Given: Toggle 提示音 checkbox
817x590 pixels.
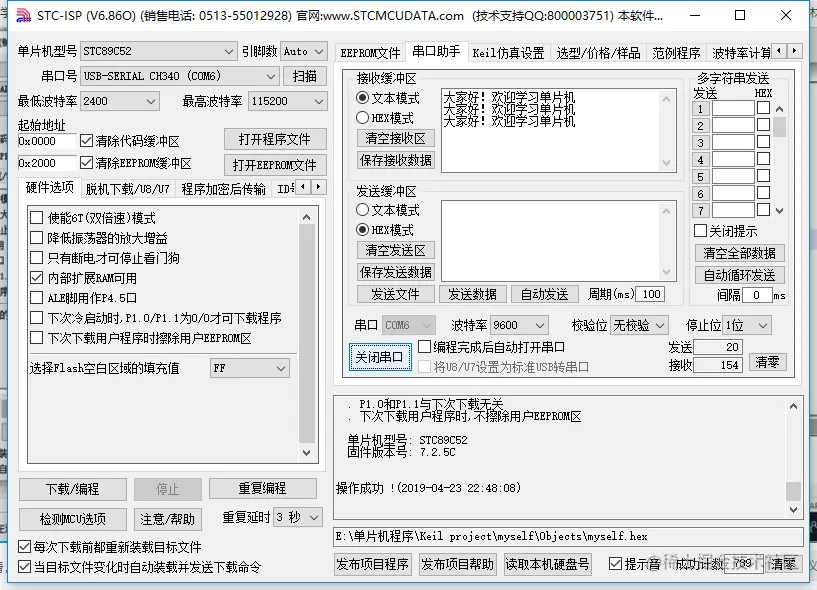Looking at the screenshot, I should 615,563.
